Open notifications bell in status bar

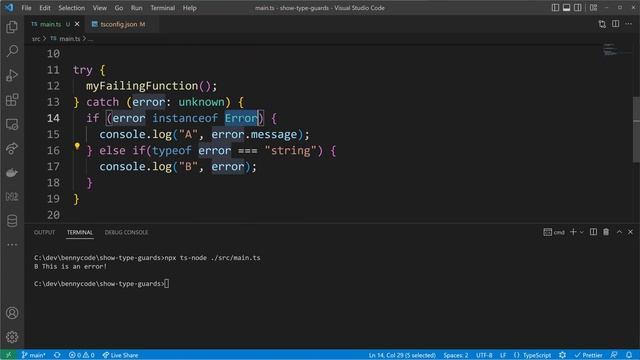pyautogui.click(x=629, y=355)
